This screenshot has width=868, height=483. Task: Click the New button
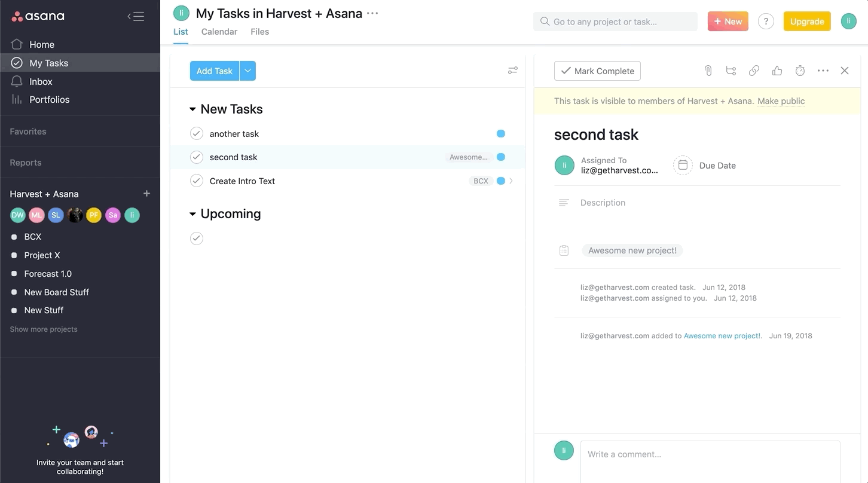(728, 22)
